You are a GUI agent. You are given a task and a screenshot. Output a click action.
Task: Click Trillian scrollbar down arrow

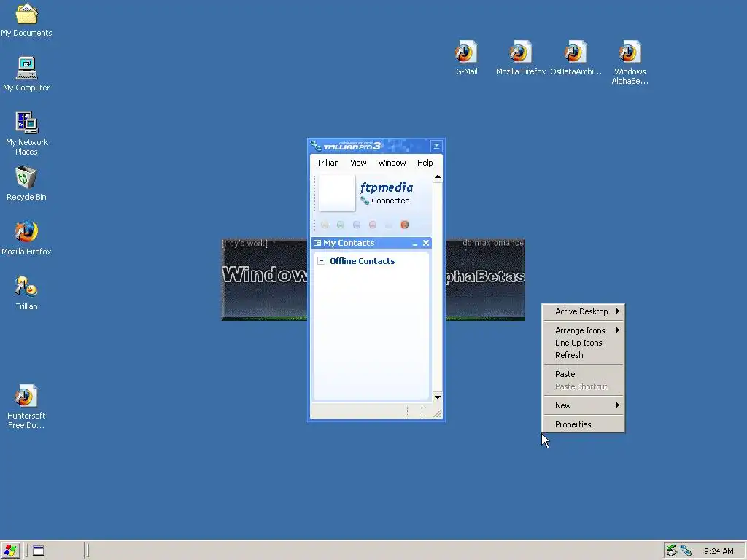[438, 397]
